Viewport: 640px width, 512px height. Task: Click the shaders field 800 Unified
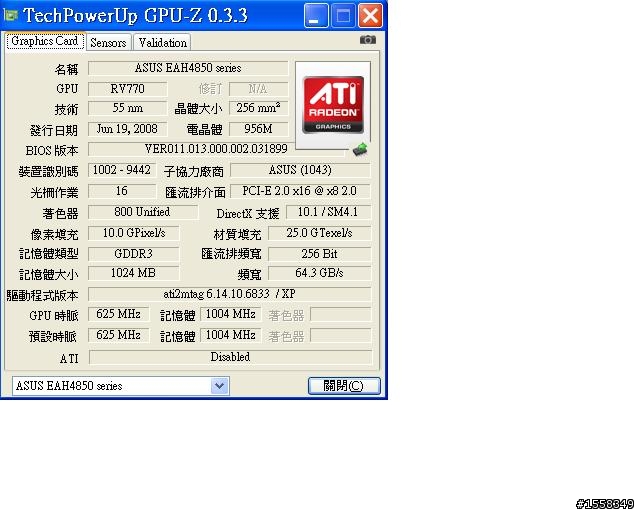(143, 212)
